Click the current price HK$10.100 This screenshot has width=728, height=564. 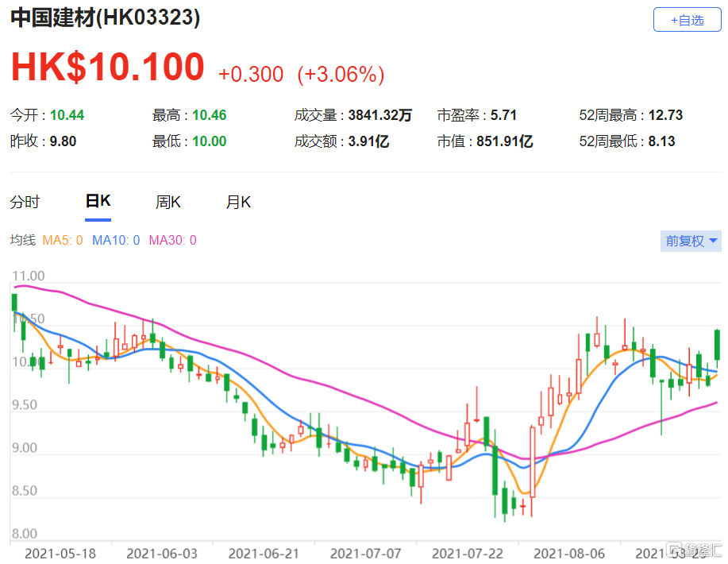[108, 67]
